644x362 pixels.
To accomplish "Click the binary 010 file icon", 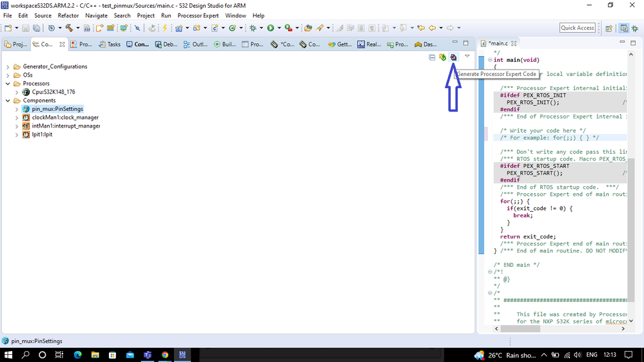I will point(86,28).
